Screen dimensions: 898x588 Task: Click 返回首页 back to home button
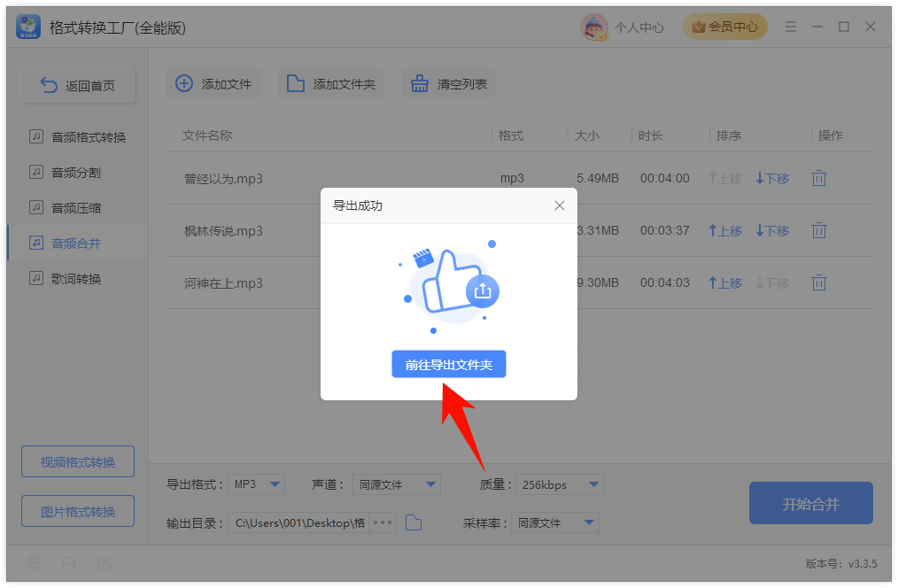[79, 86]
